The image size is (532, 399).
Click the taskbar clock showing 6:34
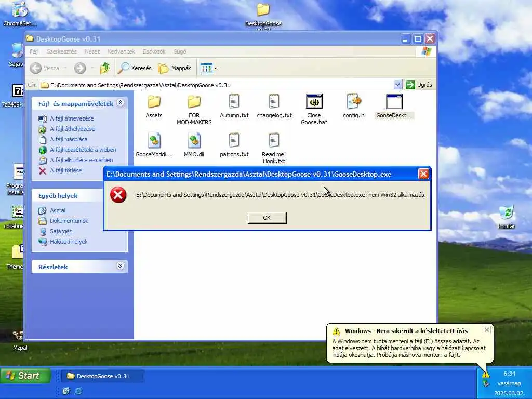(x=509, y=374)
